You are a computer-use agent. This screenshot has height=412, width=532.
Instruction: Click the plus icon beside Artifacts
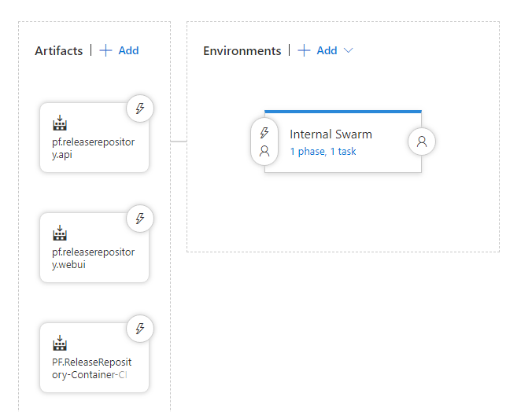pyautogui.click(x=106, y=50)
